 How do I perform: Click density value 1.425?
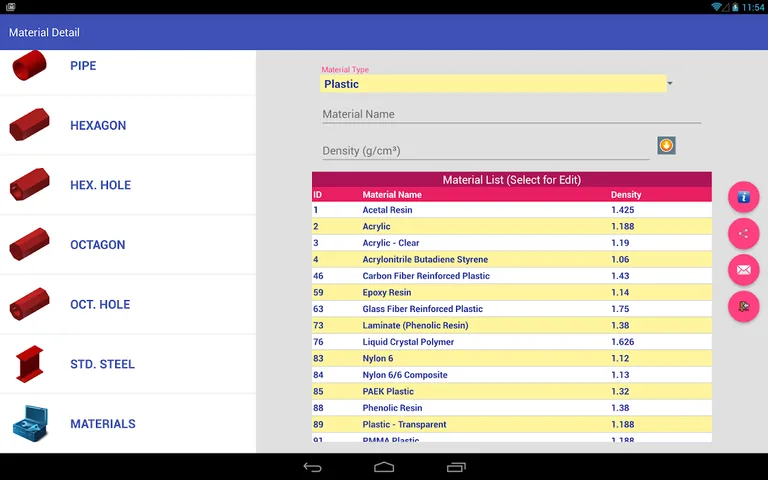click(x=623, y=210)
